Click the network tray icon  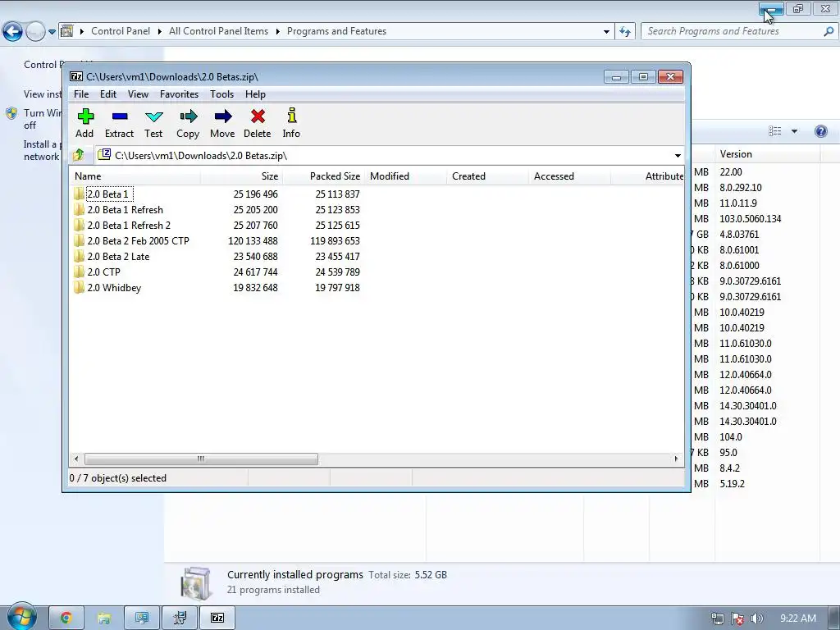tap(717, 619)
